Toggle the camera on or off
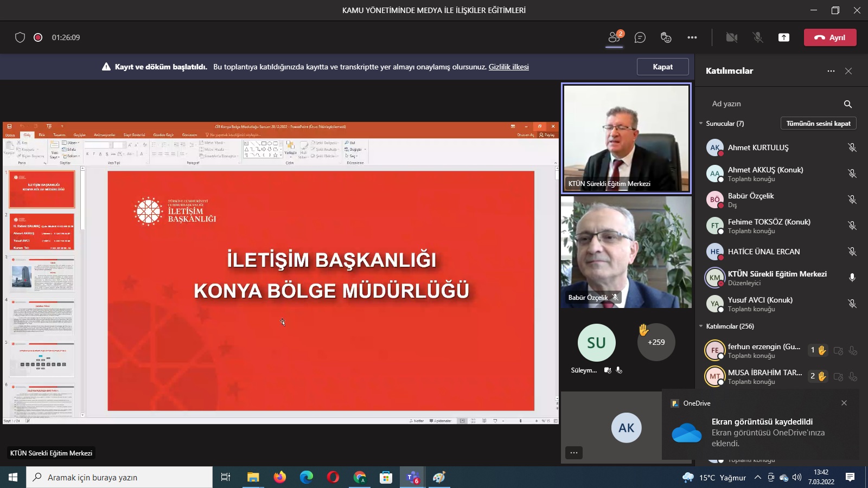 (x=732, y=37)
